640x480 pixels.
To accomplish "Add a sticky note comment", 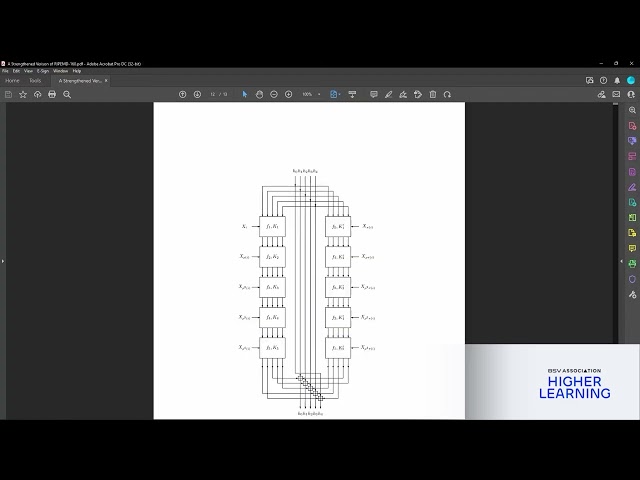I will (373, 94).
